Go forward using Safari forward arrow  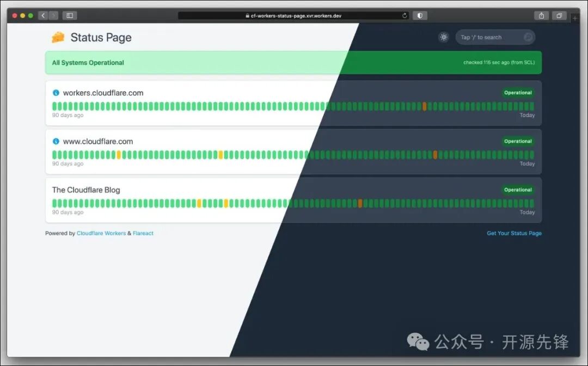click(53, 15)
